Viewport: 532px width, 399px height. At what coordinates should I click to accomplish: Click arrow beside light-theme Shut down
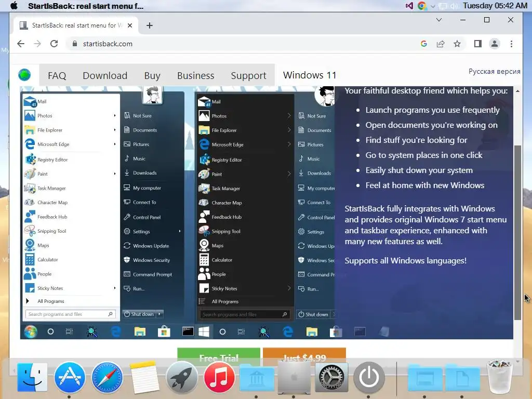[159, 314]
